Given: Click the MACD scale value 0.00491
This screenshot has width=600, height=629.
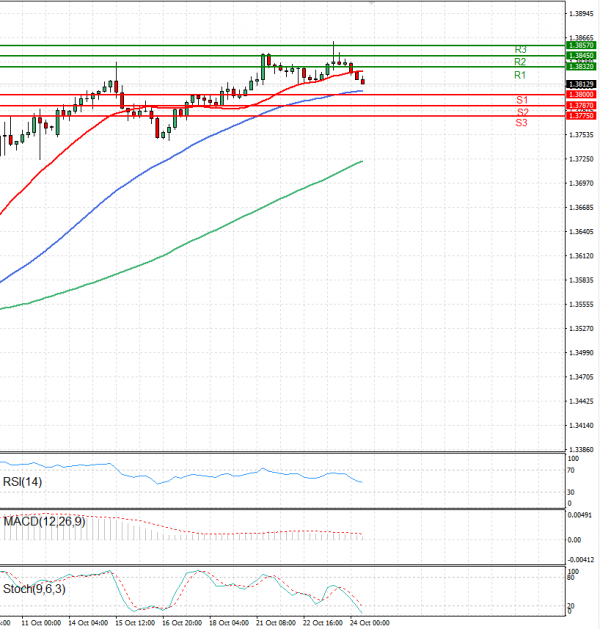Looking at the screenshot, I should tap(580, 515).
